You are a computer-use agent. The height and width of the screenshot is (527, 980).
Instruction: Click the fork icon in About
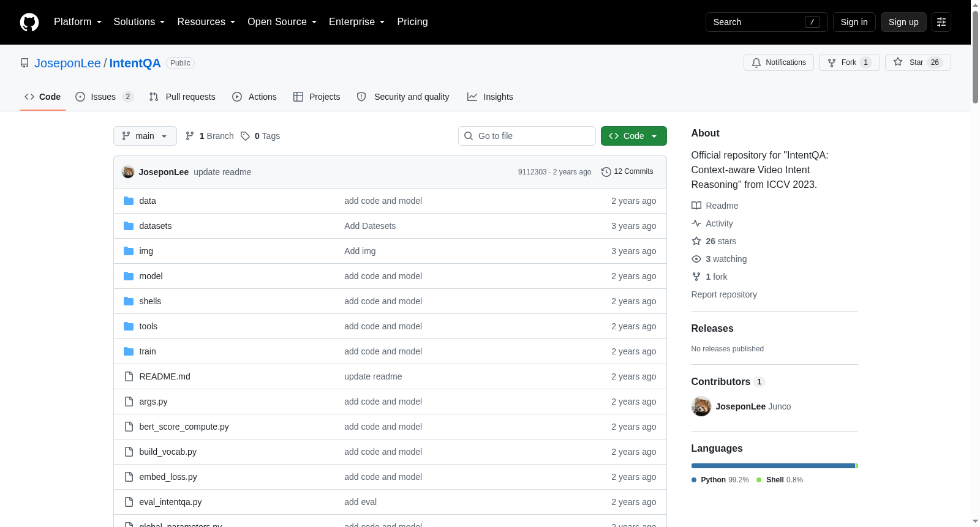[x=696, y=277]
